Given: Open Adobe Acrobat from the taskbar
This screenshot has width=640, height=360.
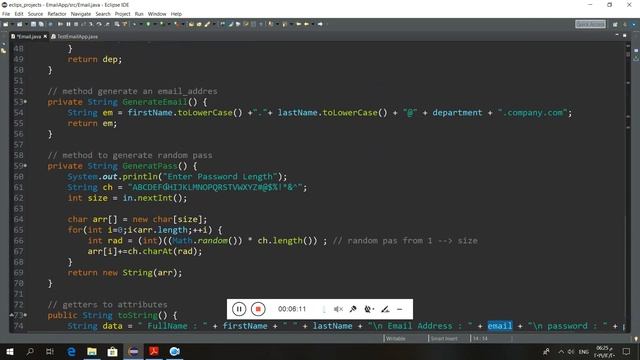Looking at the screenshot, I should click(154, 351).
